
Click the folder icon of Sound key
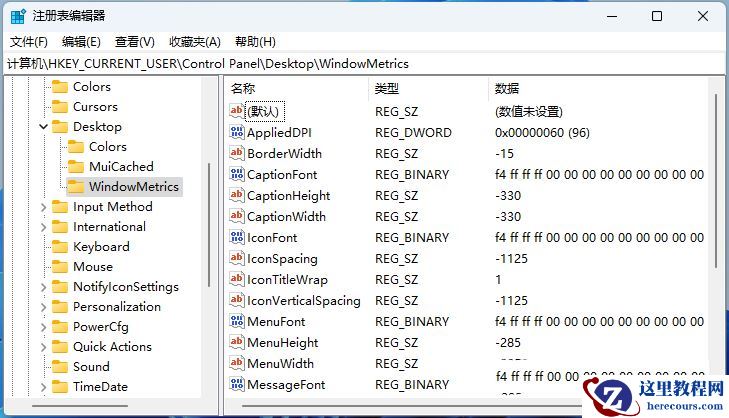tap(60, 366)
